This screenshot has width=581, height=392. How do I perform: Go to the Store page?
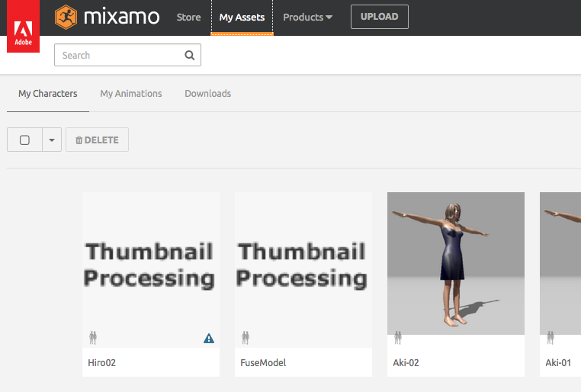[x=188, y=18]
